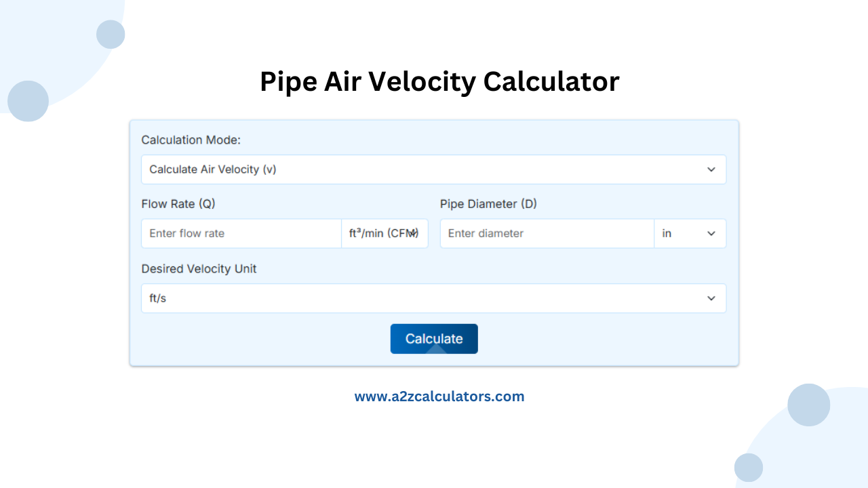Image resolution: width=868 pixels, height=488 pixels.
Task: Click the chevron beside the in unit
Action: 711,233
